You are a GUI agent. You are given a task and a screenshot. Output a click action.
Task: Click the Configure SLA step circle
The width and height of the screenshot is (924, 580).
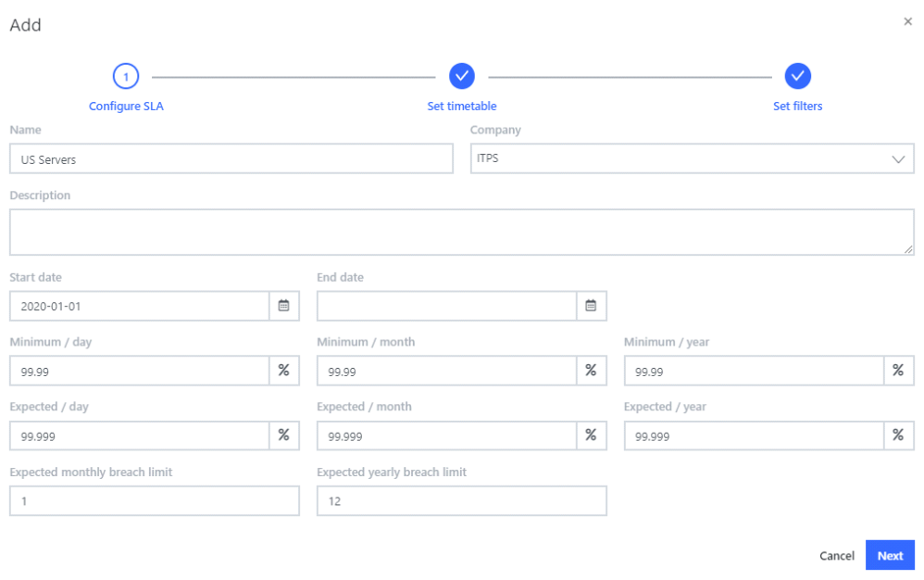pyautogui.click(x=126, y=76)
